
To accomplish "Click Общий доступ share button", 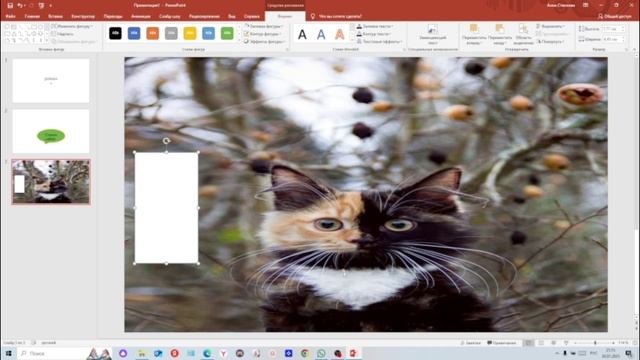I will pos(614,16).
